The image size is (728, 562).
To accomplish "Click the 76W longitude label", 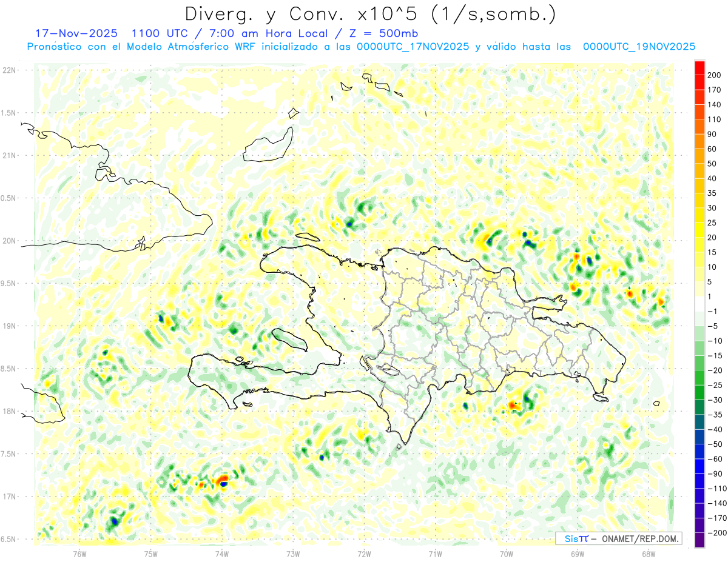I will point(80,554).
